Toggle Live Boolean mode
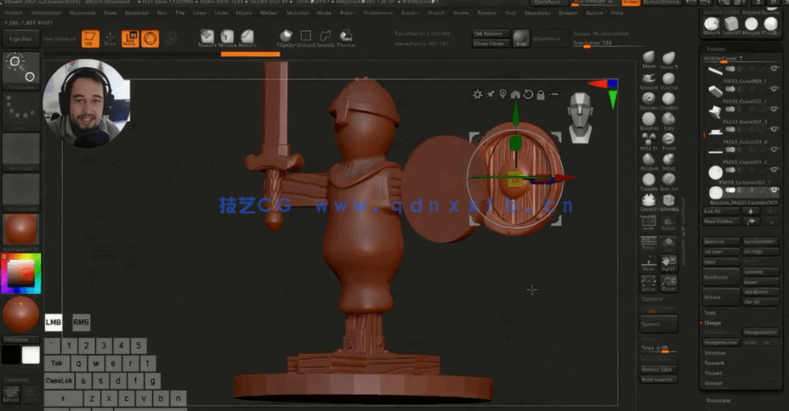 (60, 39)
